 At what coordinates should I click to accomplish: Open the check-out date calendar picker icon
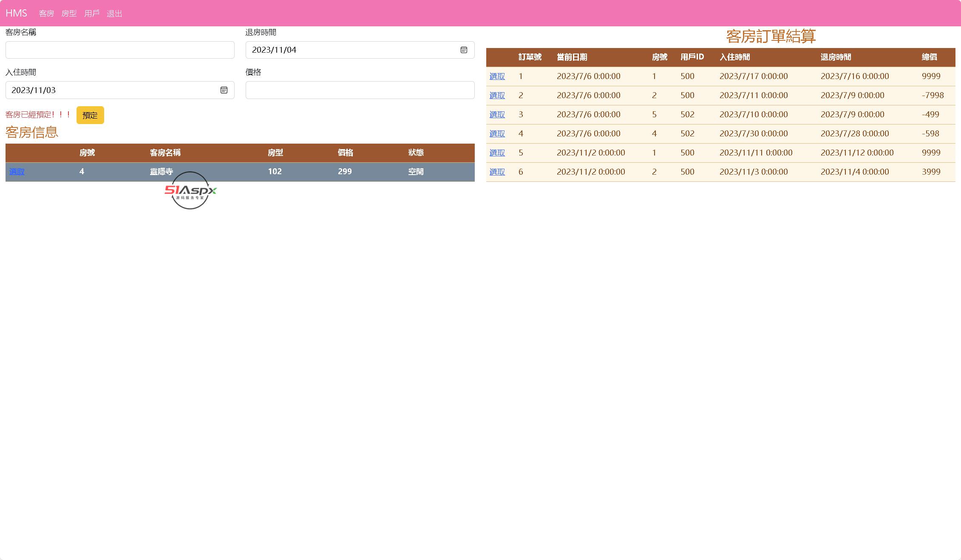(x=464, y=50)
